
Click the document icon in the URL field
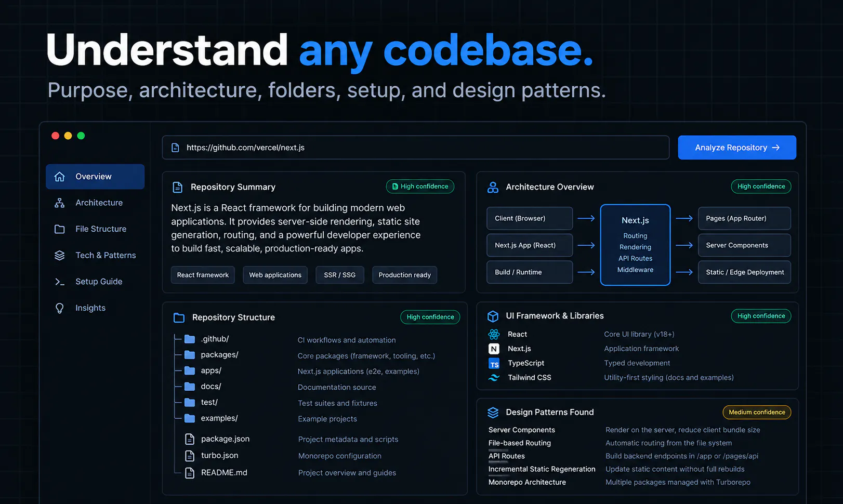[176, 148]
